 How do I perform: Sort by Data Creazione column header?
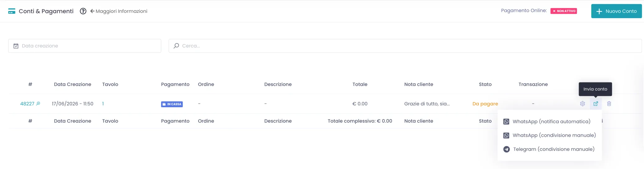tap(73, 84)
